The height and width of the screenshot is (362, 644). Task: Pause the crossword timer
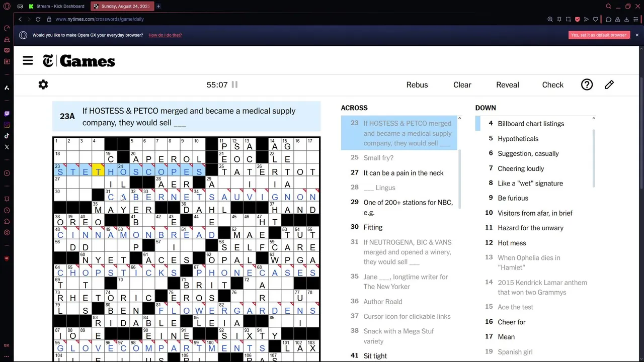(234, 84)
